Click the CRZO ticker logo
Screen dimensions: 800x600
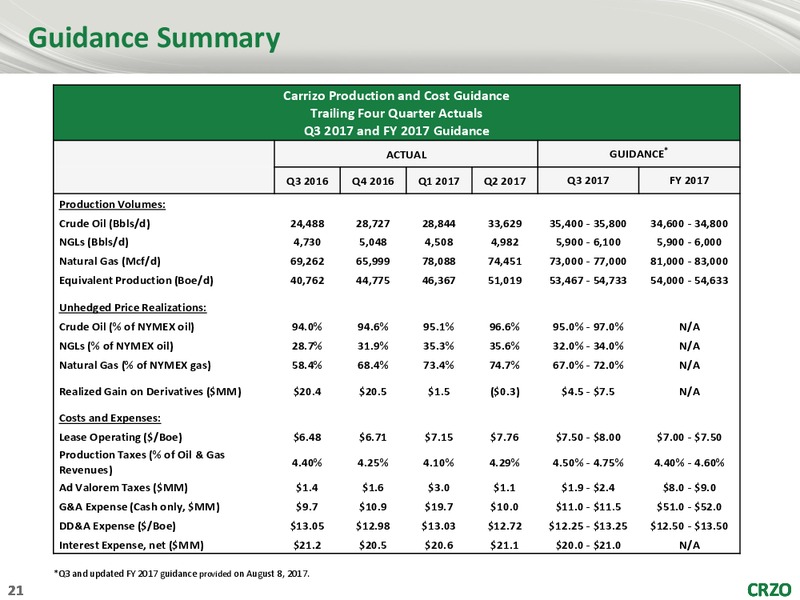(769, 590)
